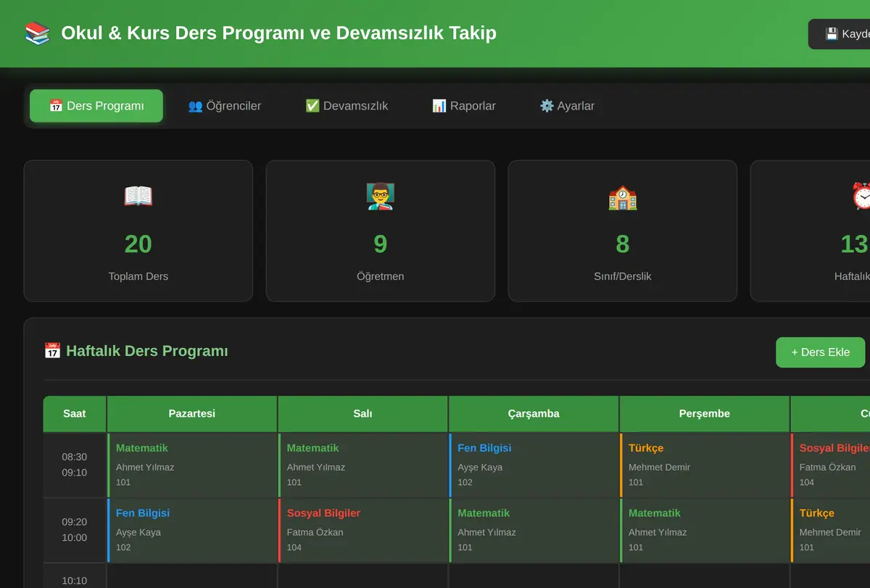Switch to the Öğrenciler tab
Image resolution: width=870 pixels, height=588 pixels.
(225, 106)
